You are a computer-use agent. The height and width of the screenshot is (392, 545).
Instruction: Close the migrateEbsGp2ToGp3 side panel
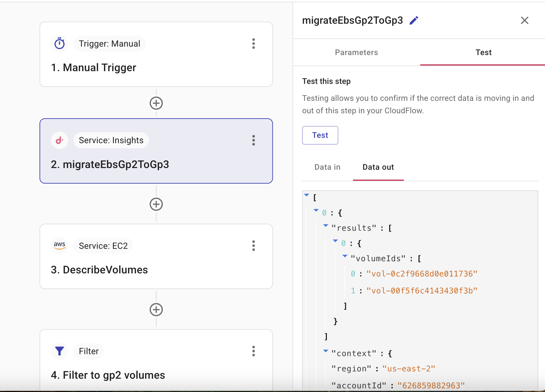[x=524, y=20]
